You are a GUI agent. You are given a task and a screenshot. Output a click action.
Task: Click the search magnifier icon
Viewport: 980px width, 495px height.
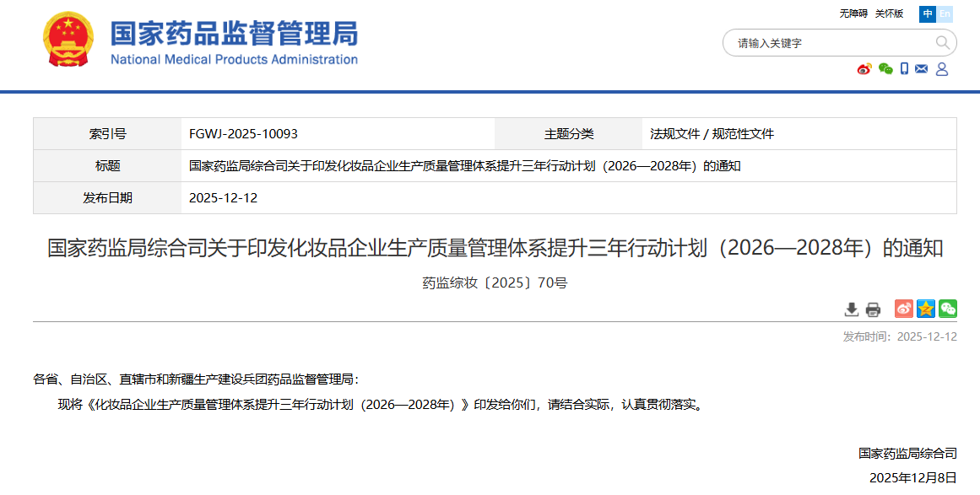point(942,43)
